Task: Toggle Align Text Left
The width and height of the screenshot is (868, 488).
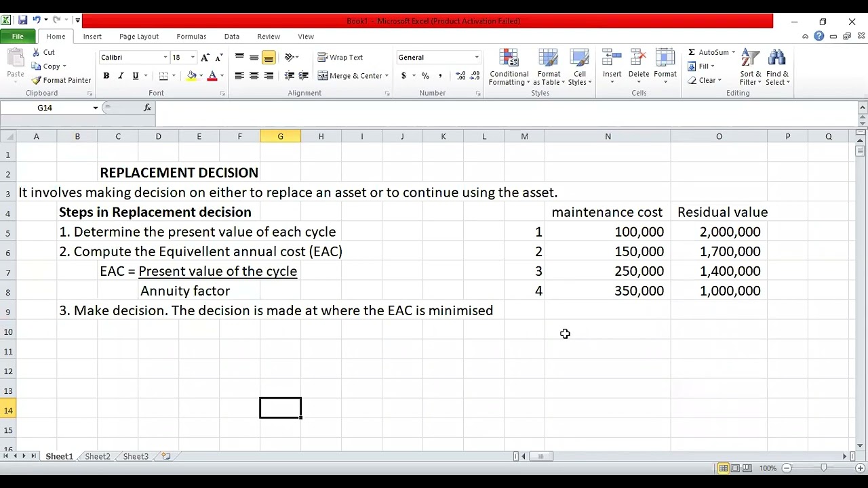Action: click(239, 76)
